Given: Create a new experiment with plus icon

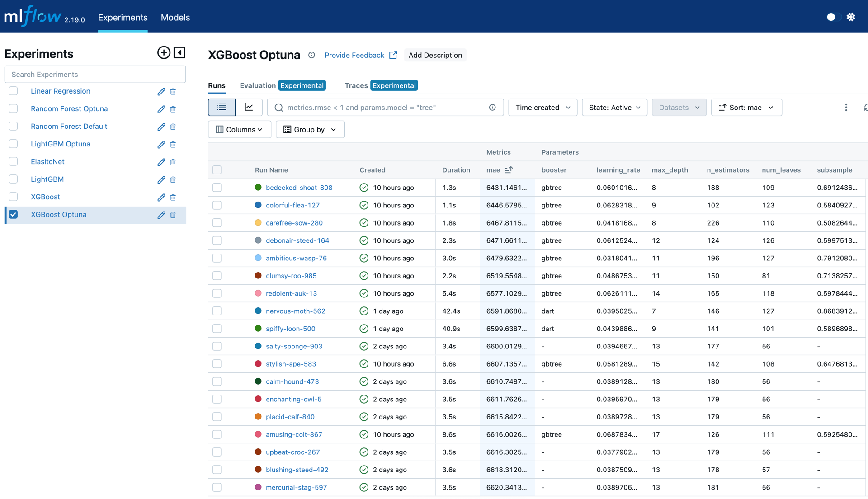Looking at the screenshot, I should point(164,52).
